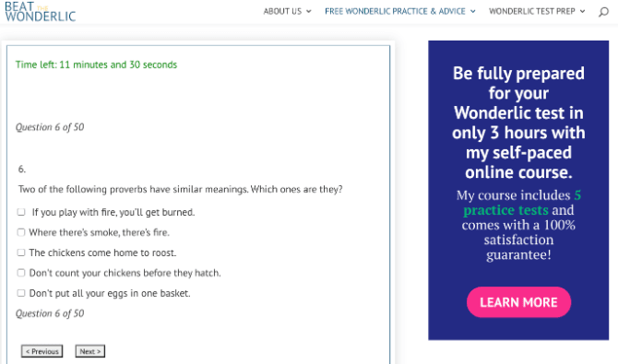Expand Free Wonderlic Practice & Advice chevron
The image size is (618, 364).
pyautogui.click(x=472, y=11)
